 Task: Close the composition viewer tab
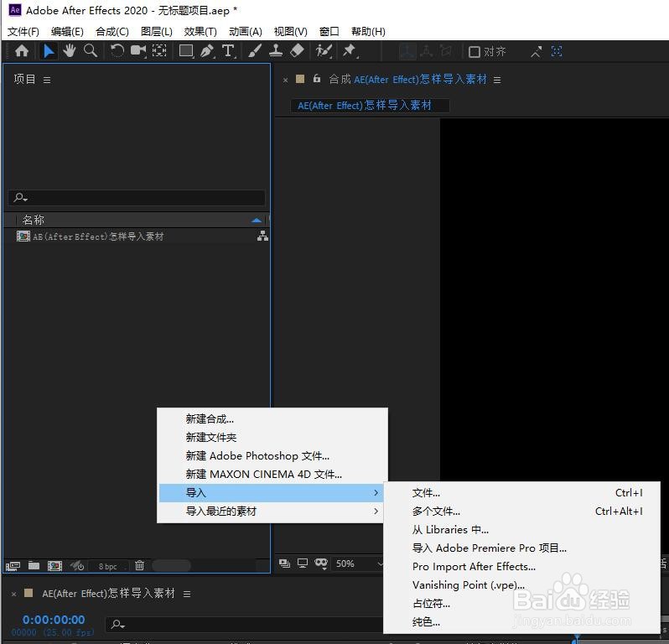click(x=285, y=80)
